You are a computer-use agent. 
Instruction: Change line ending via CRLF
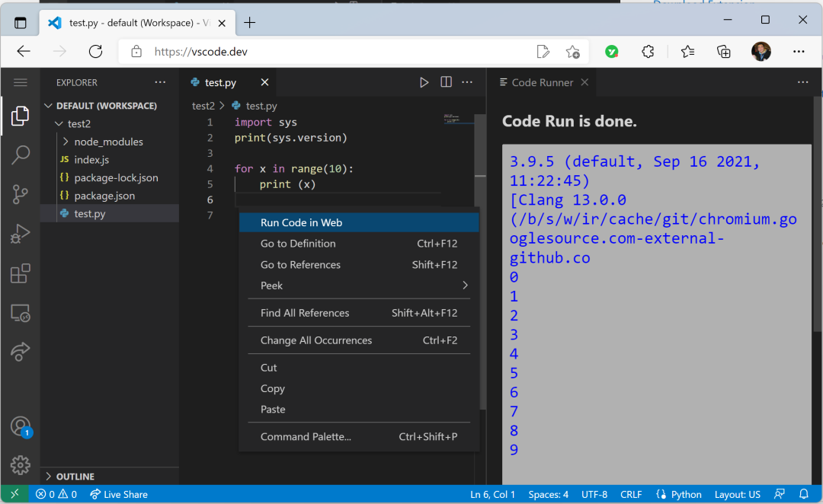tap(631, 494)
